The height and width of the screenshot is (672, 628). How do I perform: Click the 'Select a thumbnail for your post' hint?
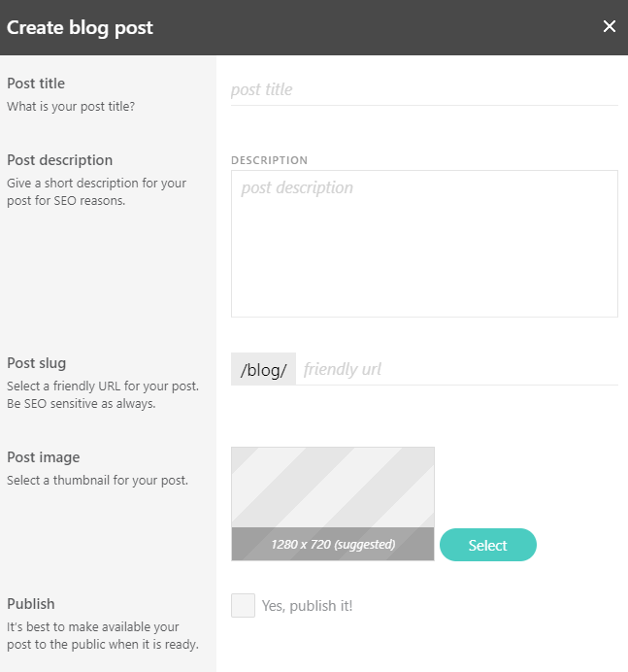click(97, 480)
